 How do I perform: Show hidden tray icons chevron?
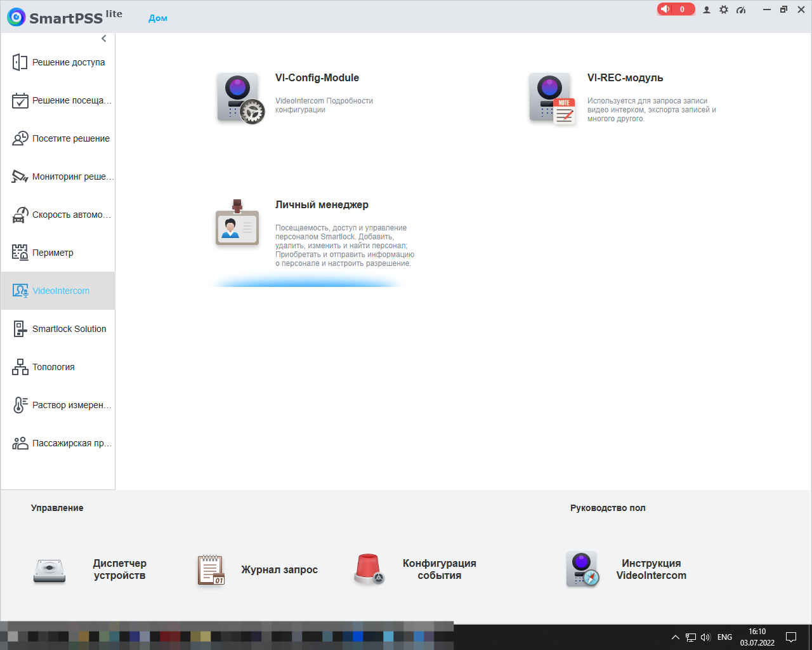click(676, 637)
